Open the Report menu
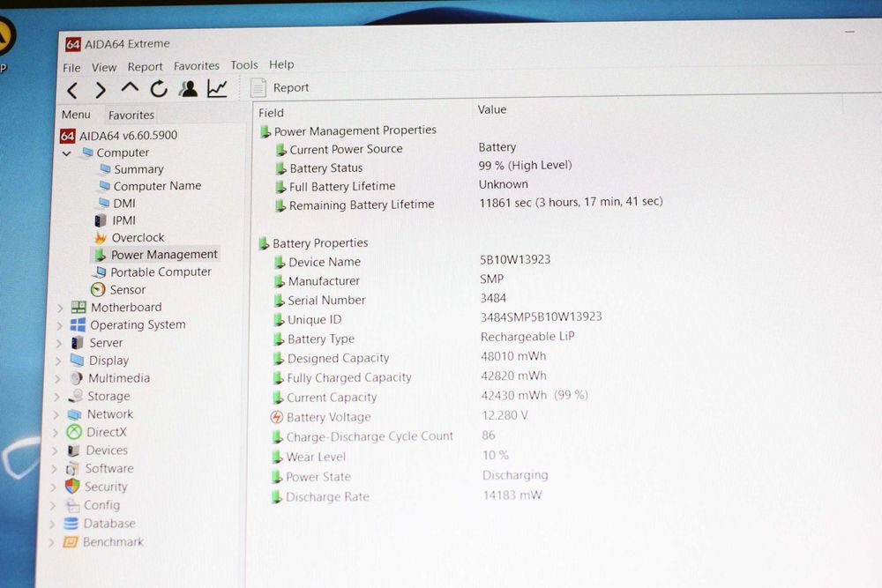Image resolution: width=882 pixels, height=588 pixels. click(x=145, y=67)
